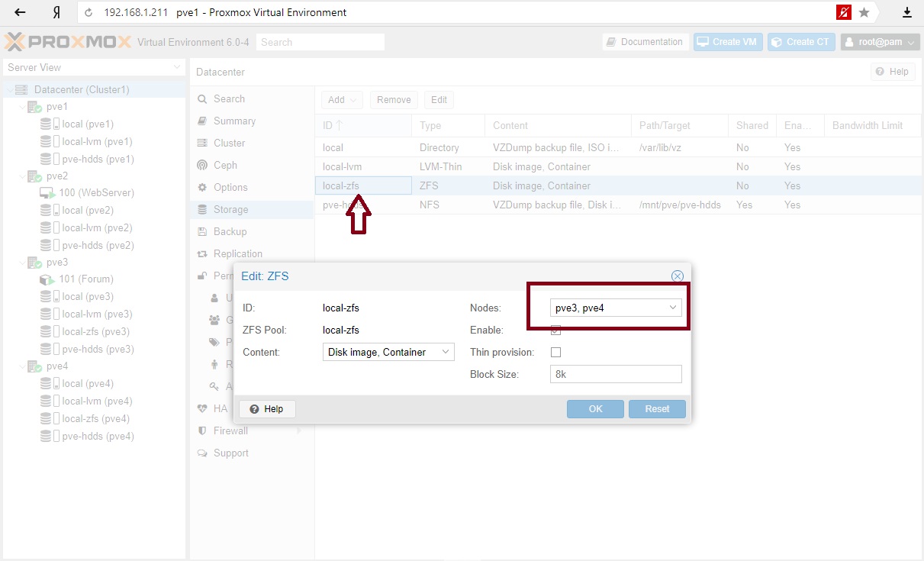
Task: Select the local Directory storage row
Action: point(619,147)
